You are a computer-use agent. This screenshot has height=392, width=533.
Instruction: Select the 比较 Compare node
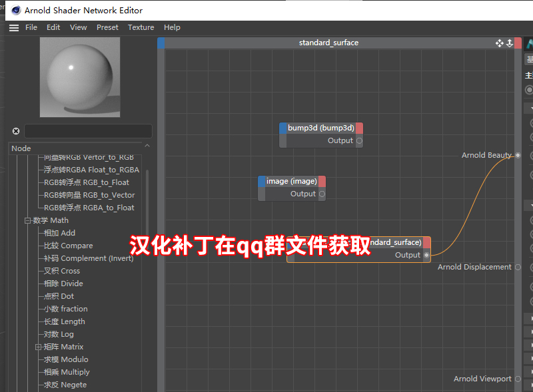[x=69, y=246]
